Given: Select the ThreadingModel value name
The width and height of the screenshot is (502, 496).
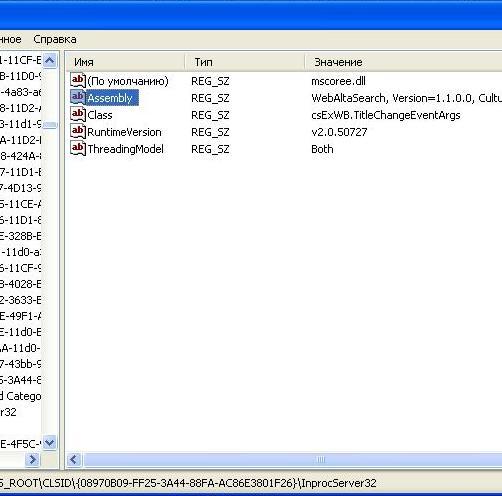Looking at the screenshot, I should tap(125, 149).
